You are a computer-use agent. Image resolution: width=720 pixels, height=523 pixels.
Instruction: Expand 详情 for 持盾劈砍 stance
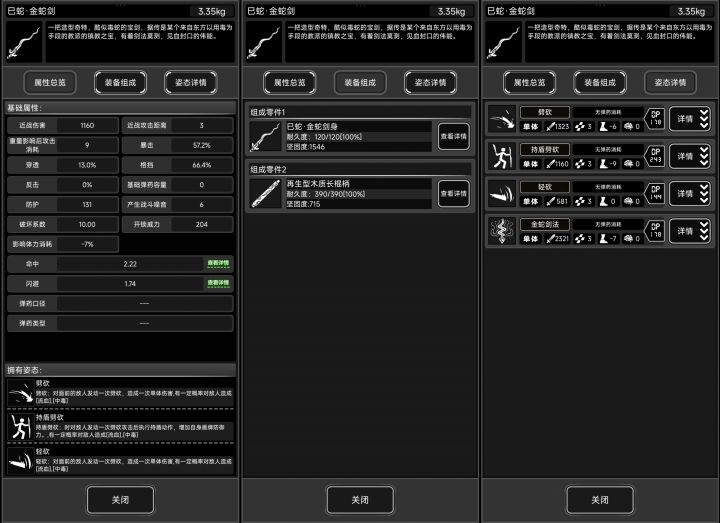coord(690,157)
